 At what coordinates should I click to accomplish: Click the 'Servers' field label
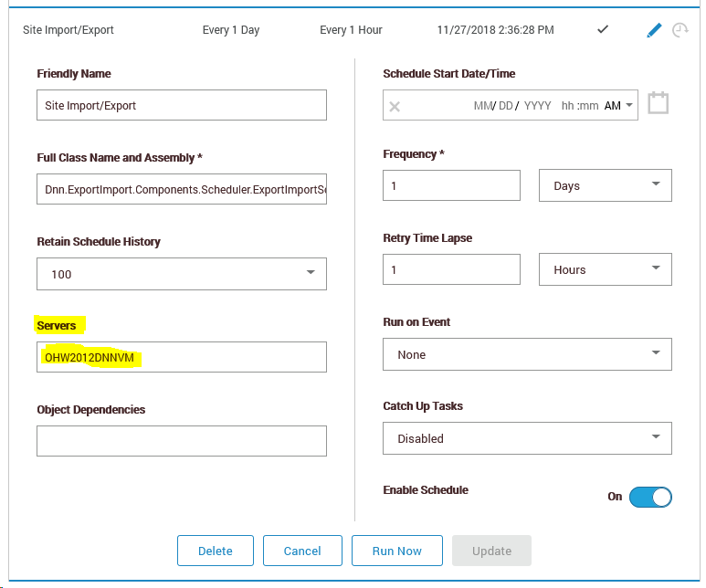point(57,326)
